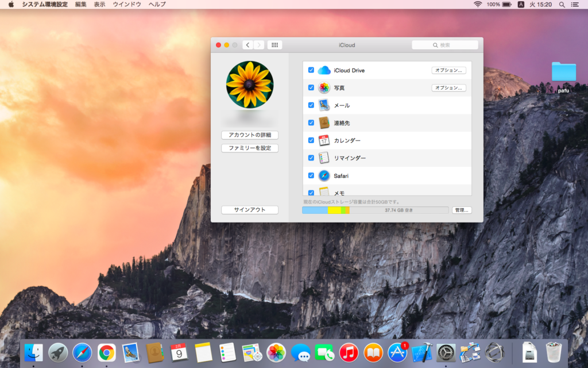Uncheck カレンダー checkbox

click(x=311, y=140)
